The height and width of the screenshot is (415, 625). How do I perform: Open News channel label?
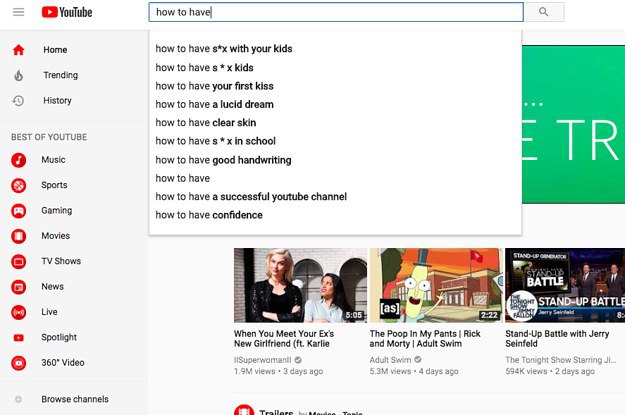point(53,286)
